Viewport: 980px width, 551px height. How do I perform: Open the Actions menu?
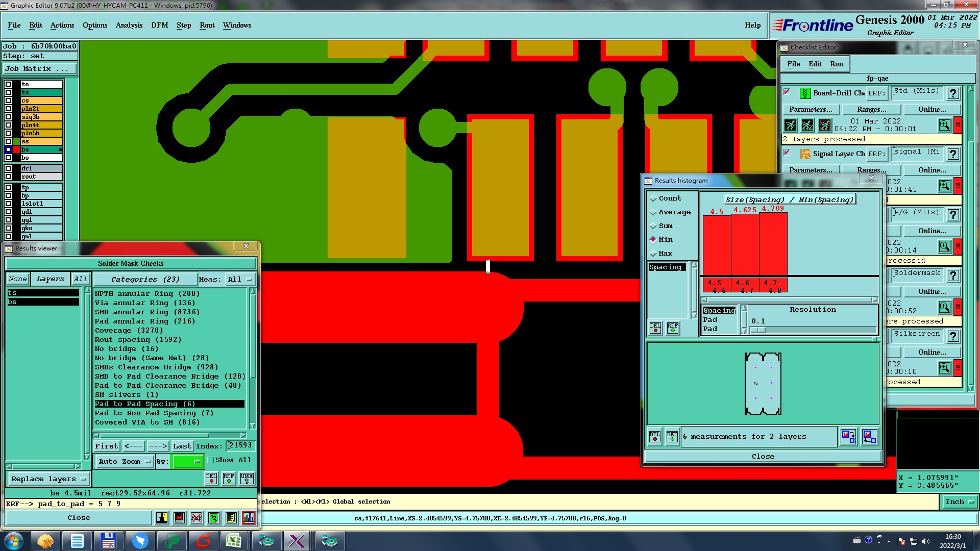[x=62, y=25]
